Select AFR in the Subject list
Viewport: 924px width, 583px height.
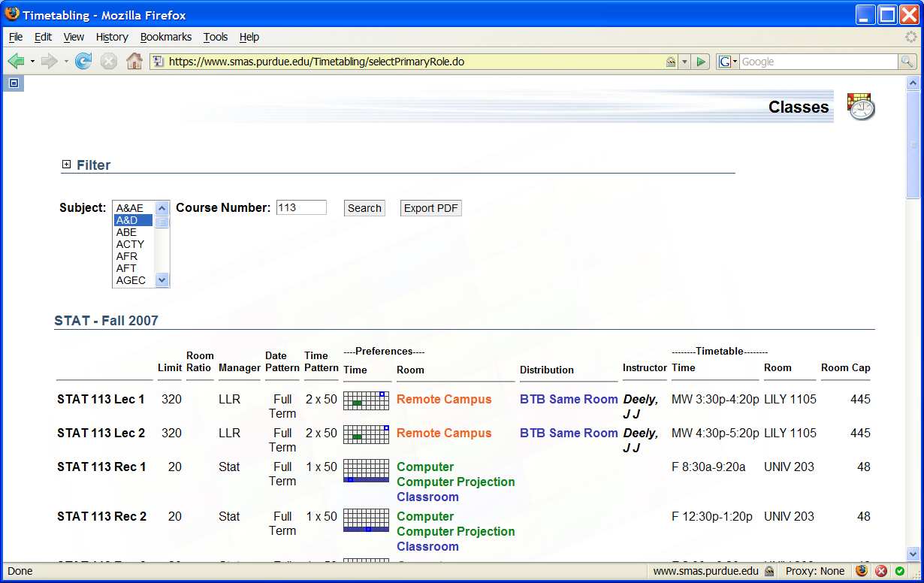pyautogui.click(x=134, y=256)
